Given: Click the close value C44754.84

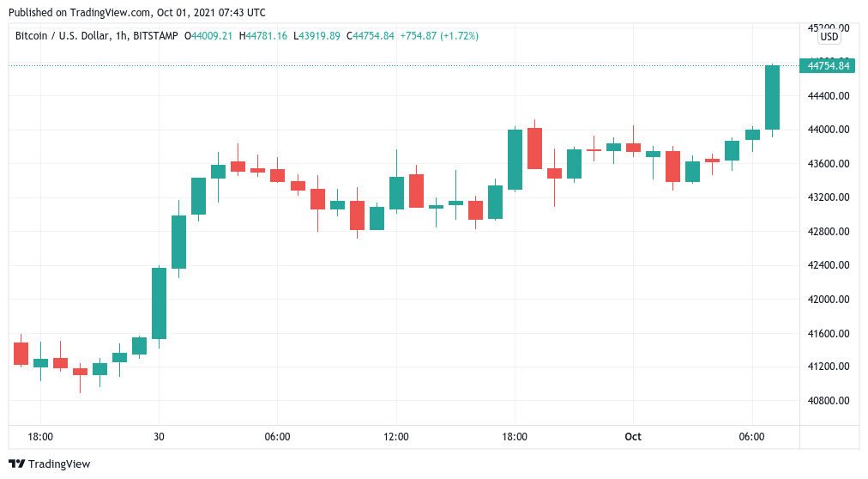Looking at the screenshot, I should tap(371, 35).
